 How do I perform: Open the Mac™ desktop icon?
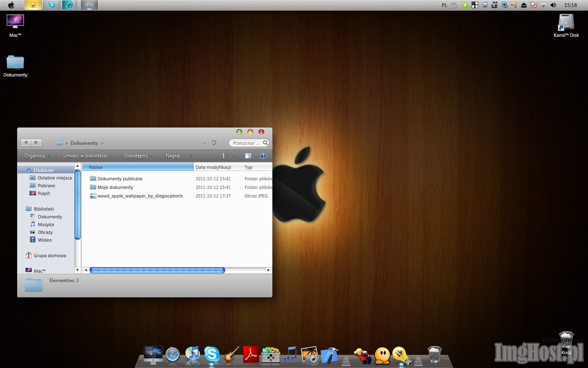15,26
